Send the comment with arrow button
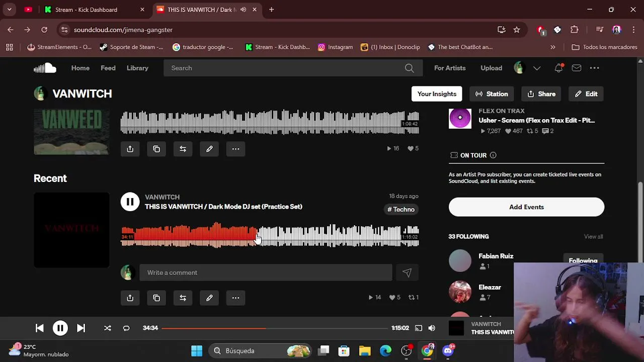The image size is (644, 362). click(x=407, y=273)
